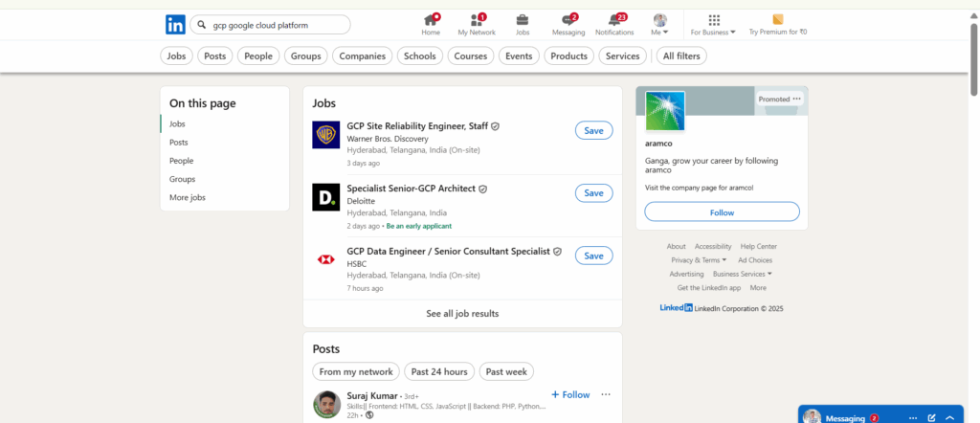
Task: Open Suraj Kumar's profile name
Action: [372, 395]
